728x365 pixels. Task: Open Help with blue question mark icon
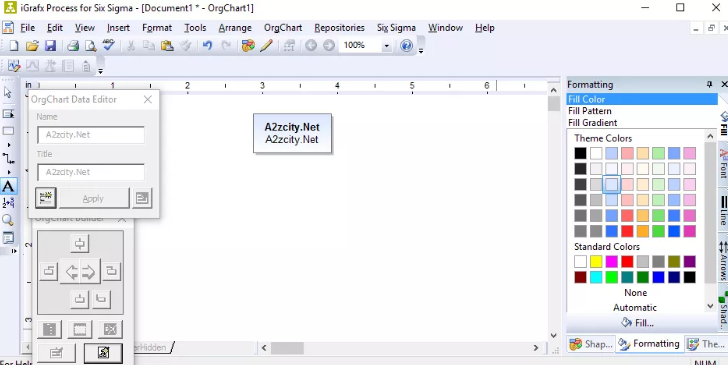pyautogui.click(x=406, y=46)
